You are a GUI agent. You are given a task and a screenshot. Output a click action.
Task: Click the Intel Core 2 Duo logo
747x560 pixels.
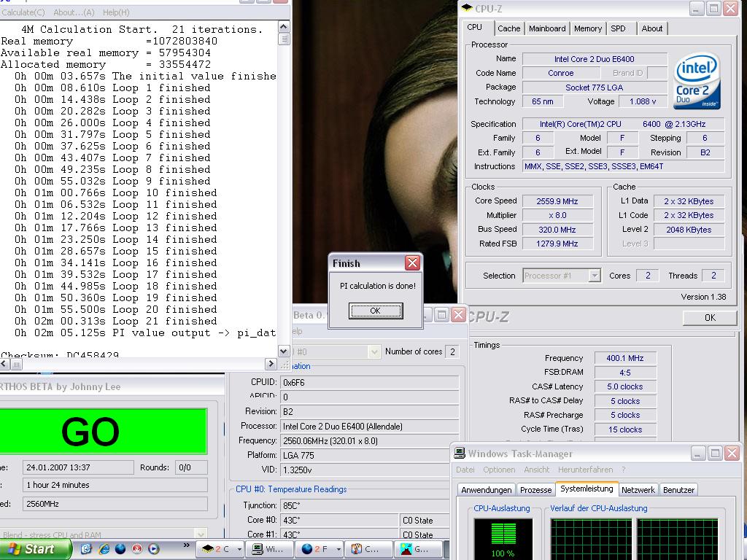pyautogui.click(x=697, y=81)
